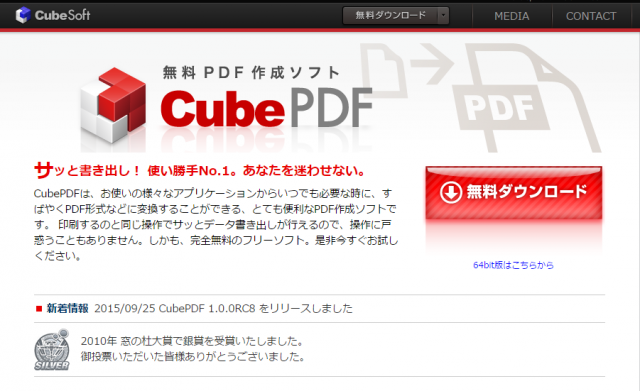640x391 pixels.
Task: Click the 無料 PDF 作成ソフト tagline
Action: tap(251, 73)
